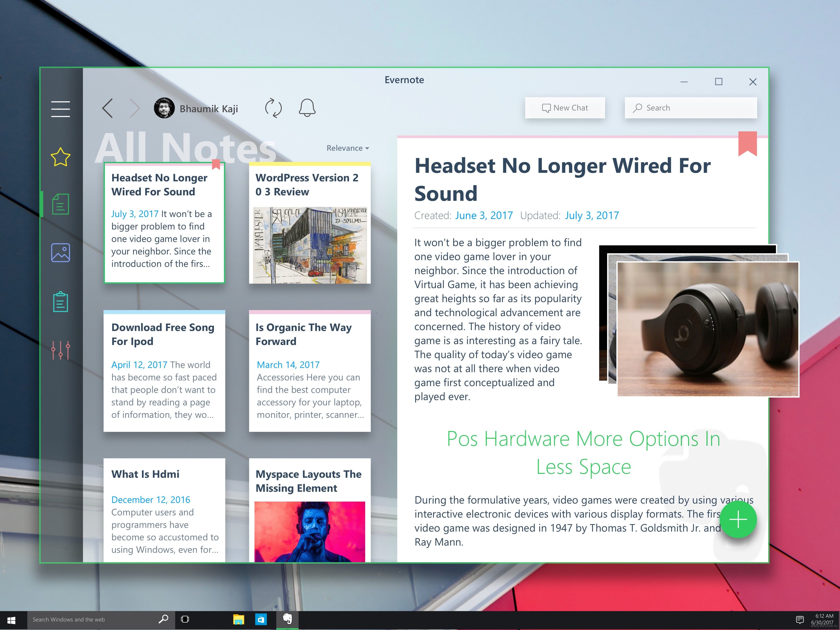Open WordPress Version 2 0 3 Review card
Viewport: 840px width, 630px height.
[310, 223]
